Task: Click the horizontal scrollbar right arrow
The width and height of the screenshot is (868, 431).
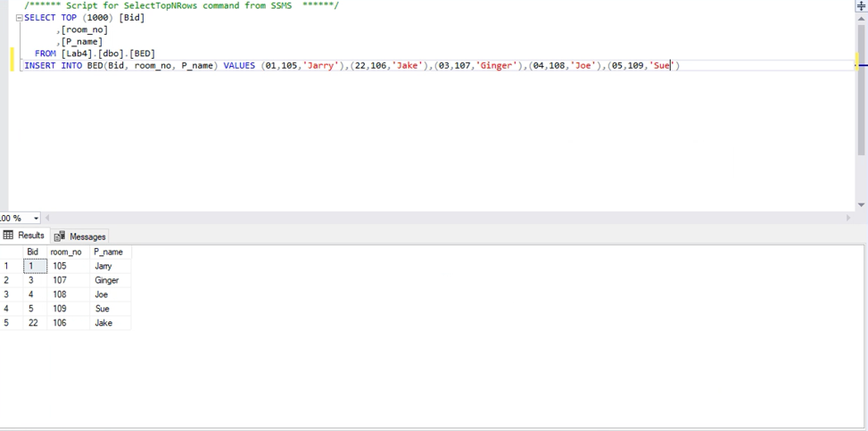Action: [848, 219]
